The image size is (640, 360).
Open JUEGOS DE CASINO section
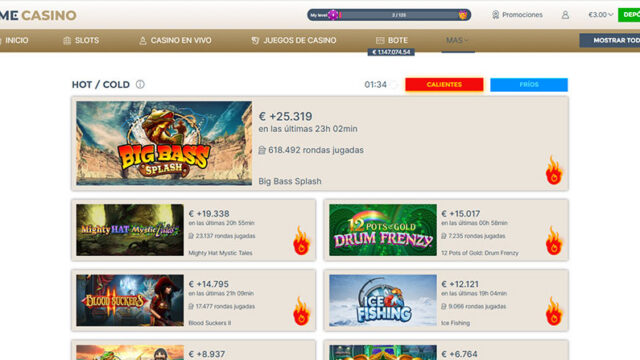pos(294,40)
